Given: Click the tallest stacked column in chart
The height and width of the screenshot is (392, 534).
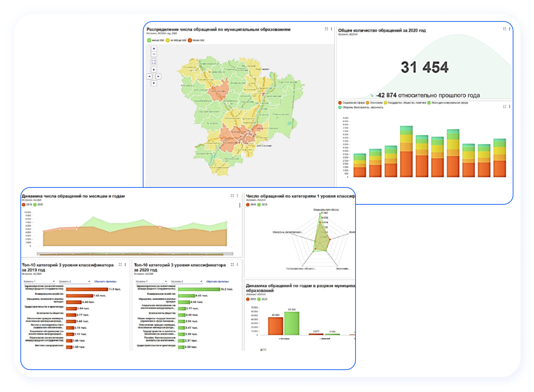Looking at the screenshot, I should 406,151.
